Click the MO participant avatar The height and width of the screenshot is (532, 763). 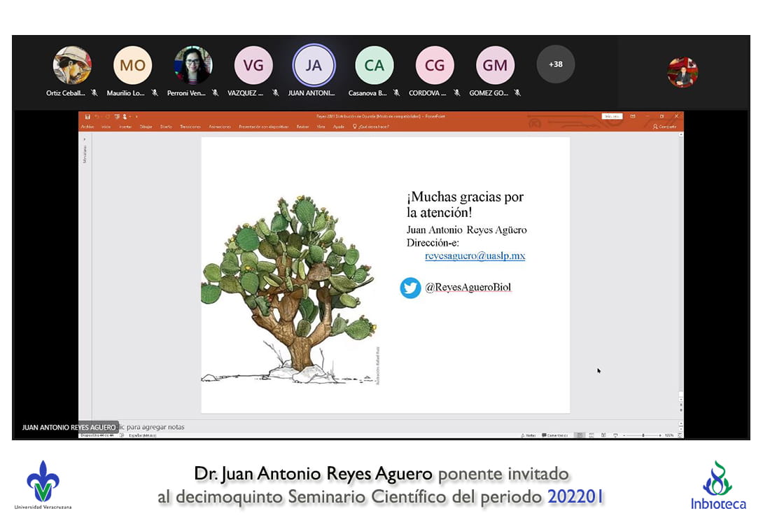(x=132, y=65)
